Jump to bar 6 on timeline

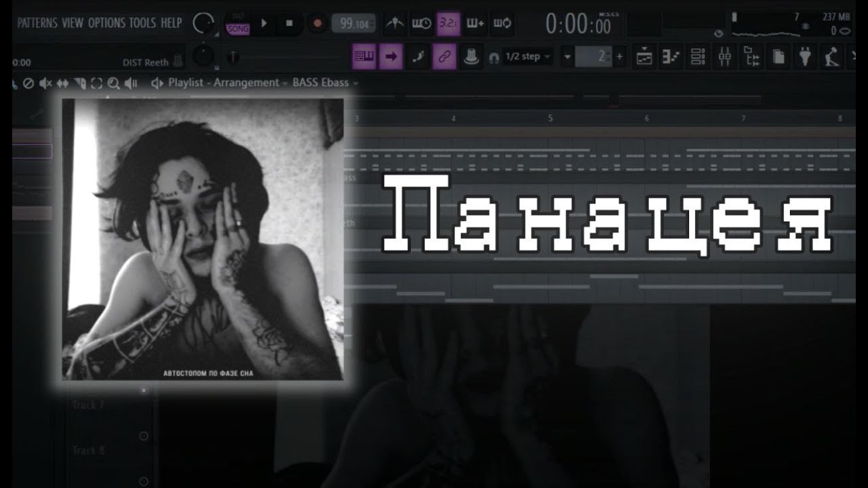646,119
